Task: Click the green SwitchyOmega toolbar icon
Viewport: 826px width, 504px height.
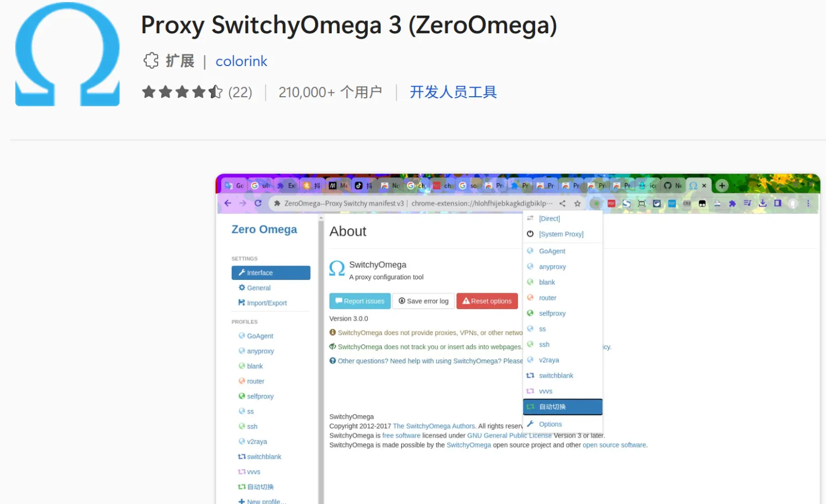Action: point(596,204)
